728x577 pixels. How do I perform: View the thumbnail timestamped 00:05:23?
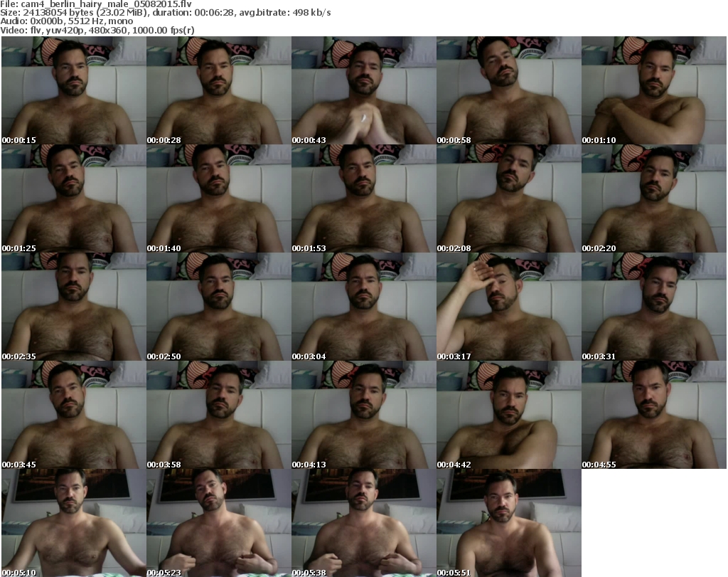pos(219,523)
